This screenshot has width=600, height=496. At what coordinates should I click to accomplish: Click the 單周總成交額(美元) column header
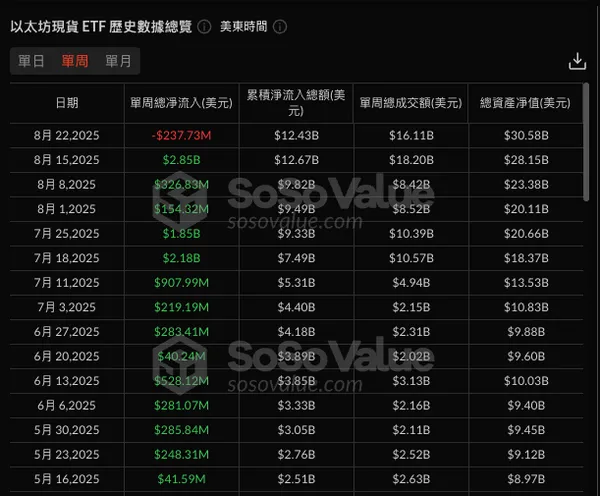pos(410,103)
